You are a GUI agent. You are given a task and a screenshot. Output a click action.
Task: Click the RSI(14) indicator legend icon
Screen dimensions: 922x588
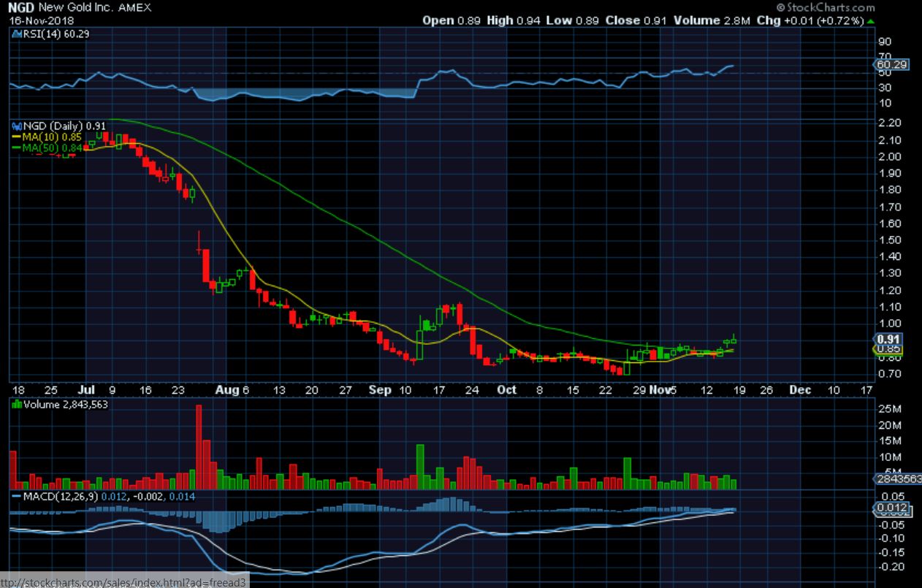pyautogui.click(x=14, y=34)
